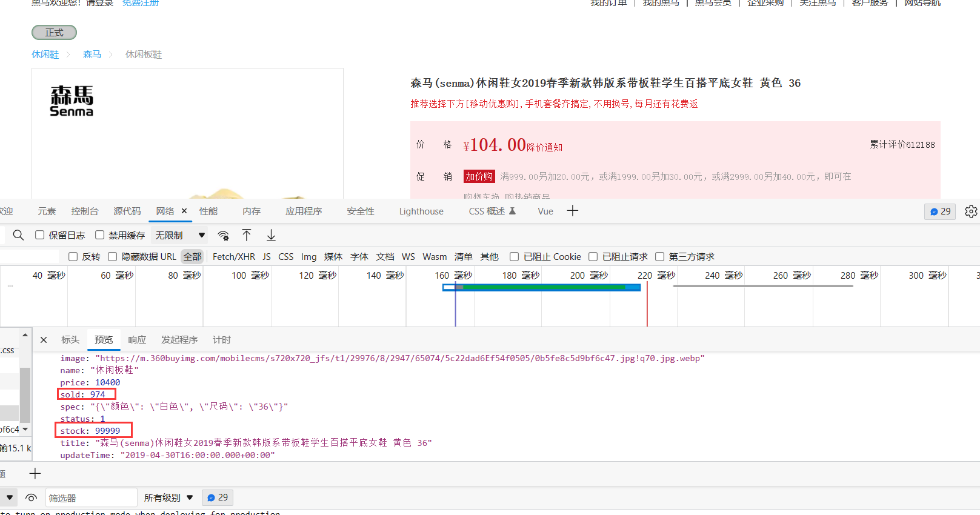Click the import HAR upload arrow

click(247, 235)
